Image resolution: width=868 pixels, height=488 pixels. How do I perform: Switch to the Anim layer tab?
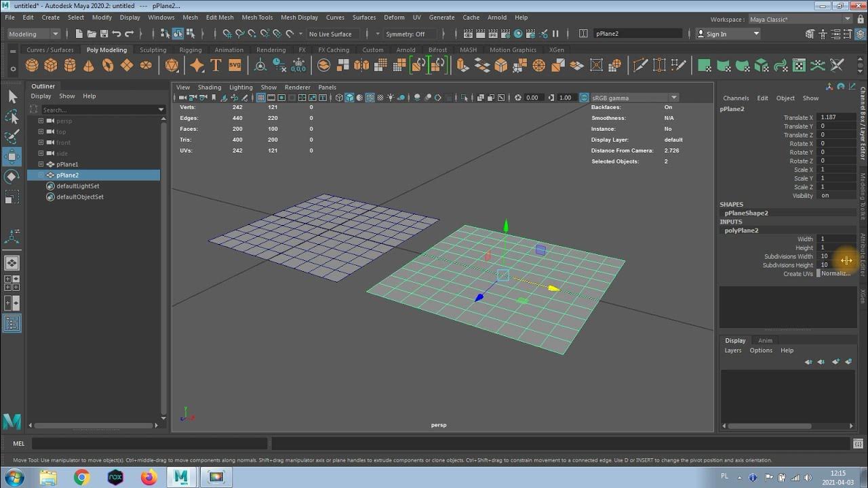(x=765, y=340)
